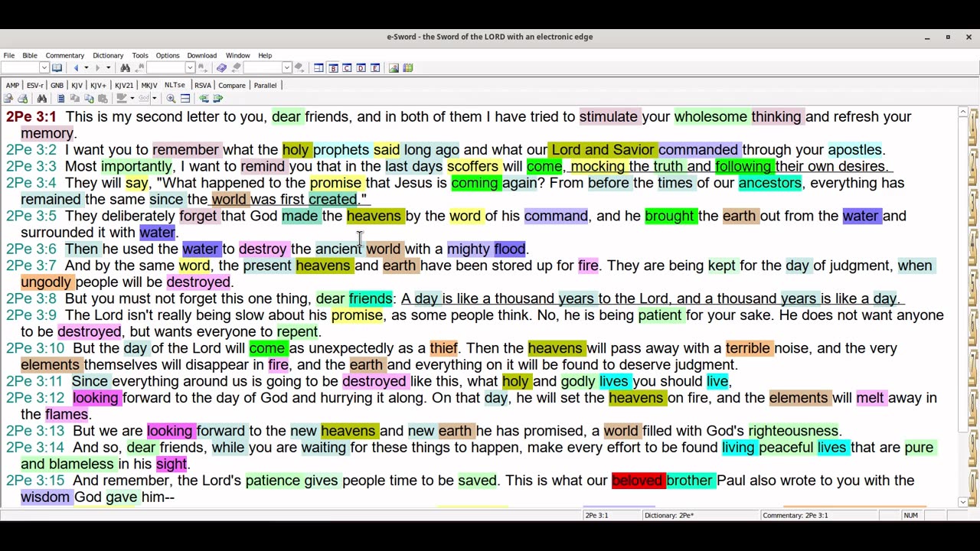The height and width of the screenshot is (551, 980).
Task: Switch to the MKJV translation tab
Action: coord(149,85)
